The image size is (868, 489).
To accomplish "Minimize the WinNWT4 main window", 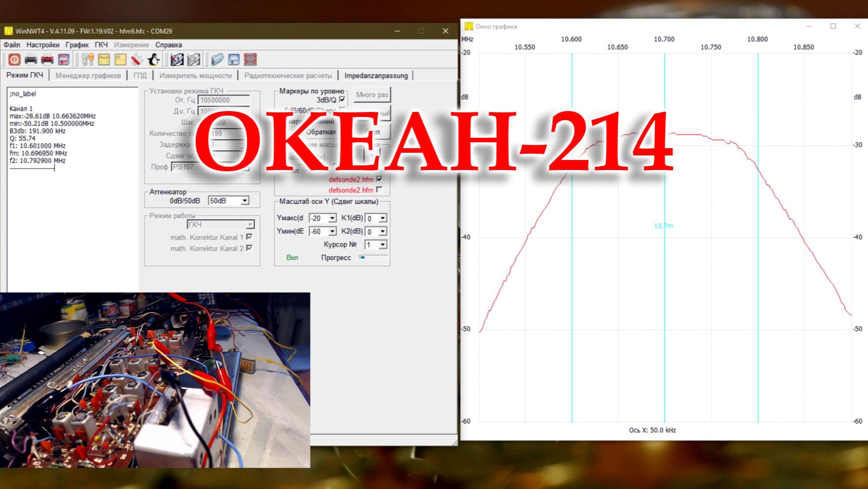I will tap(397, 31).
